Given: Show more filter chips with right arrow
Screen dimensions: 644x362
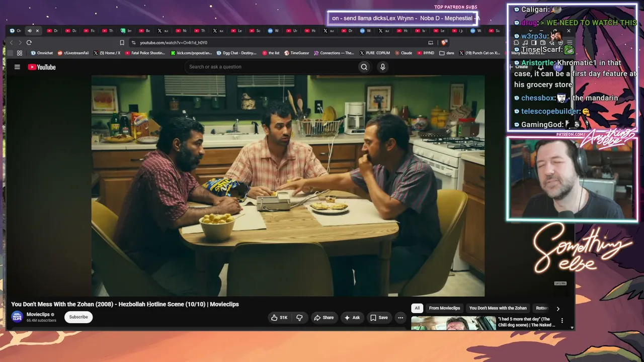Looking at the screenshot, I should pyautogui.click(x=558, y=309).
